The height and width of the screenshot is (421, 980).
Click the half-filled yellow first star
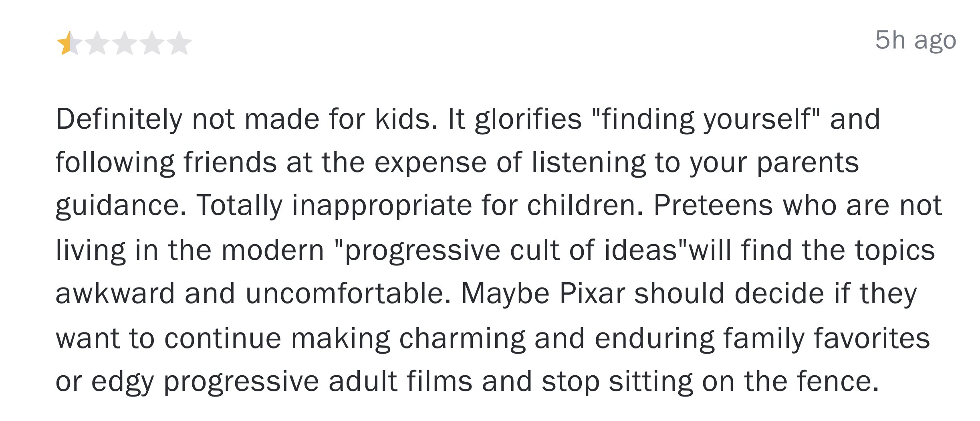(69, 43)
